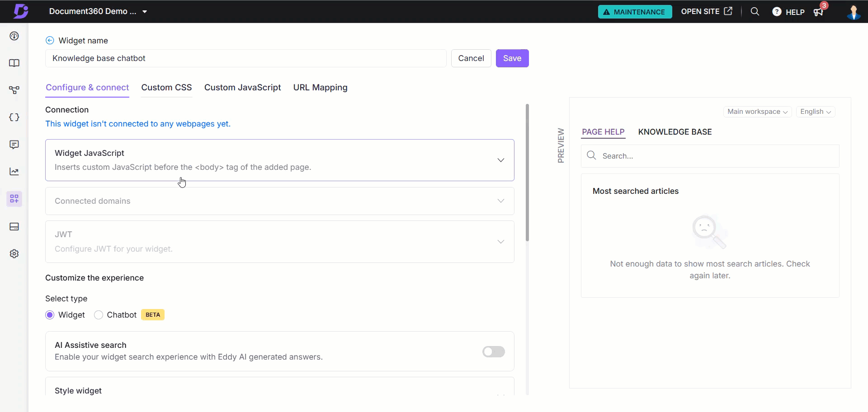868x412 pixels.
Task: Open the Documentation book icon in sidebar
Action: tap(14, 63)
